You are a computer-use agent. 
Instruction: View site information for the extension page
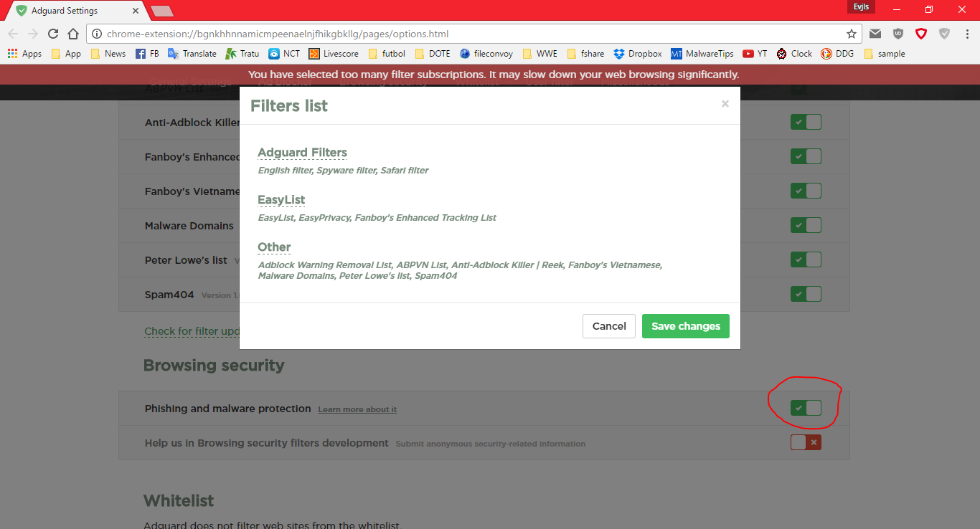pyautogui.click(x=98, y=34)
